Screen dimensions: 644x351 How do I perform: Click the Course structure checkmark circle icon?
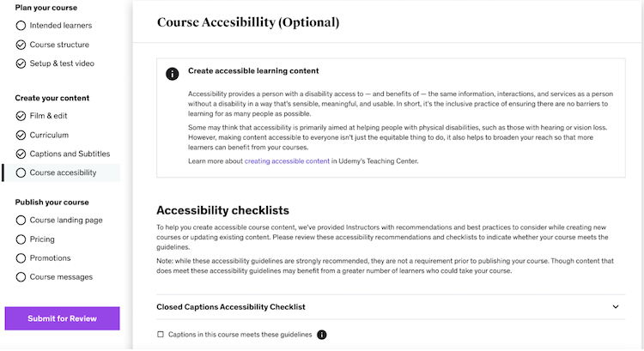21,45
